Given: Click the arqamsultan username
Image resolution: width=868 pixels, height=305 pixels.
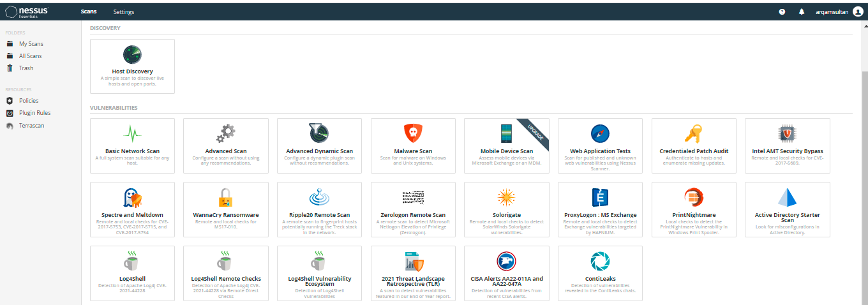Looking at the screenshot, I should click(832, 12).
